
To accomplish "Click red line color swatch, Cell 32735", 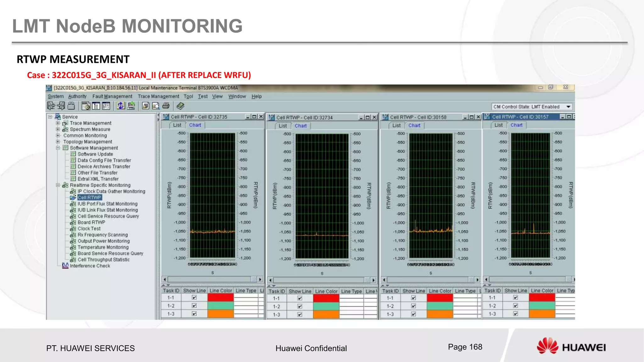I will [x=221, y=298].
